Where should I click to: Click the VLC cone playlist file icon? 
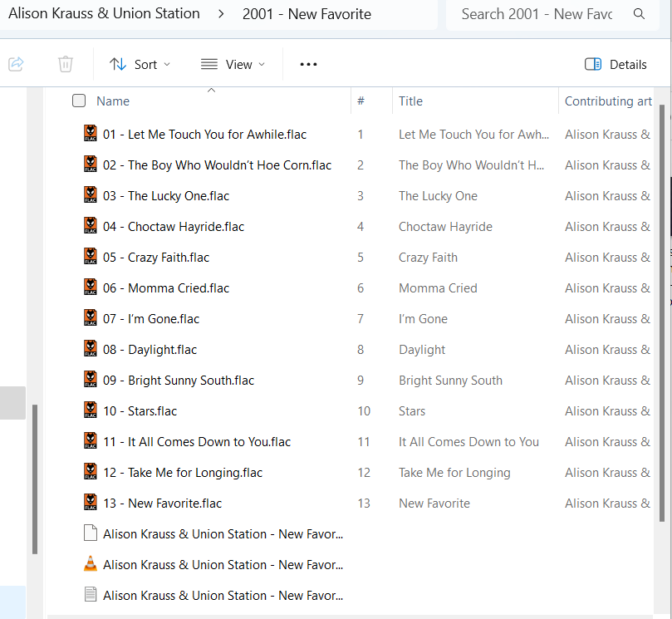[x=91, y=563]
